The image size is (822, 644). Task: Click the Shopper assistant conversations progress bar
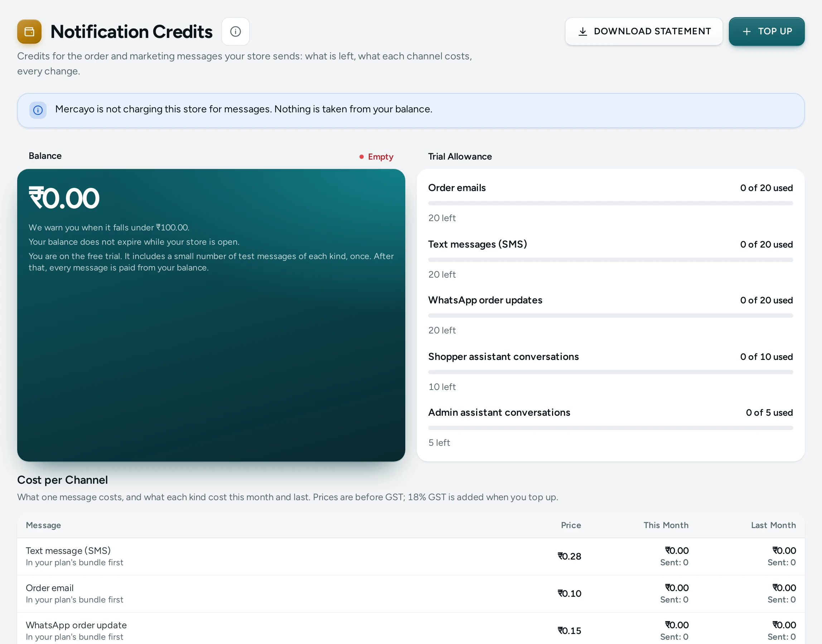point(610,372)
